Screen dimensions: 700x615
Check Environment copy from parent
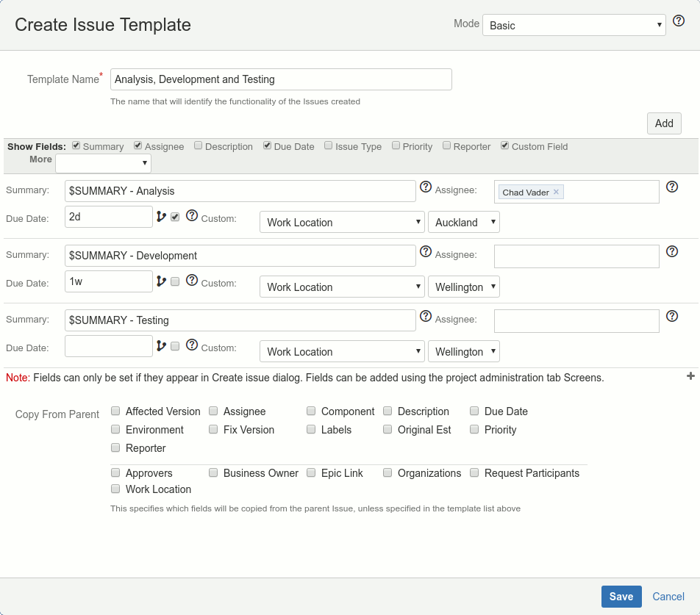click(x=115, y=429)
